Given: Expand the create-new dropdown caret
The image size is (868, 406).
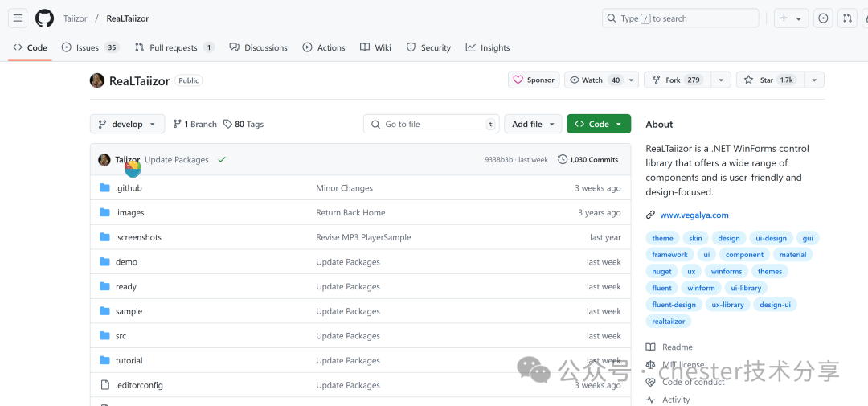Looking at the screenshot, I should click(799, 18).
